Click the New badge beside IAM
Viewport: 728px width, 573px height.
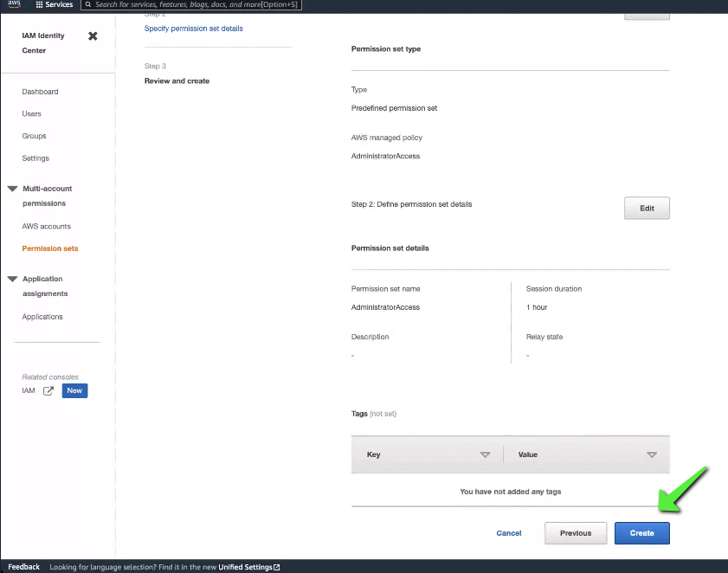(74, 390)
